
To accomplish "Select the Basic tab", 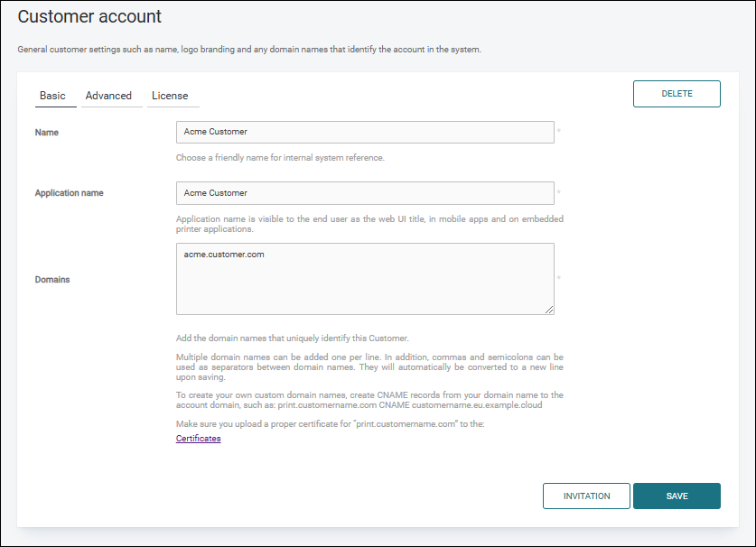I will 54,96.
